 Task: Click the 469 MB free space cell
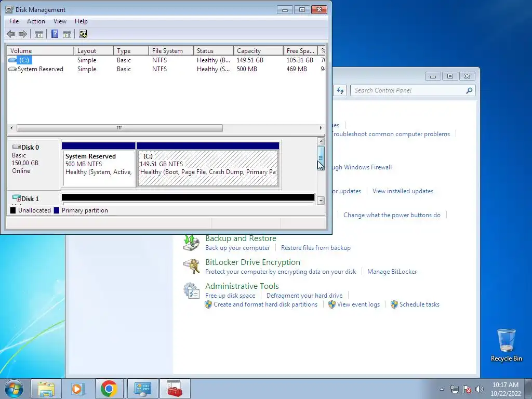(297, 69)
